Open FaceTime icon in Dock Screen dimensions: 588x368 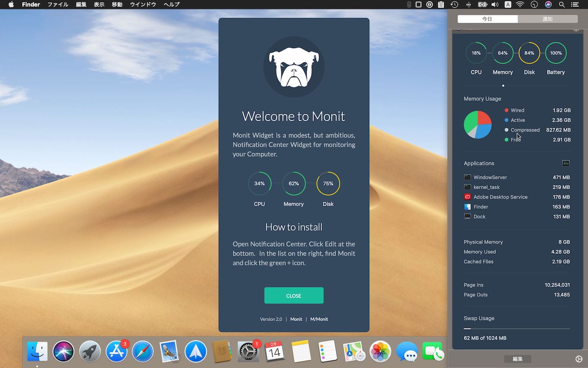pos(433,352)
